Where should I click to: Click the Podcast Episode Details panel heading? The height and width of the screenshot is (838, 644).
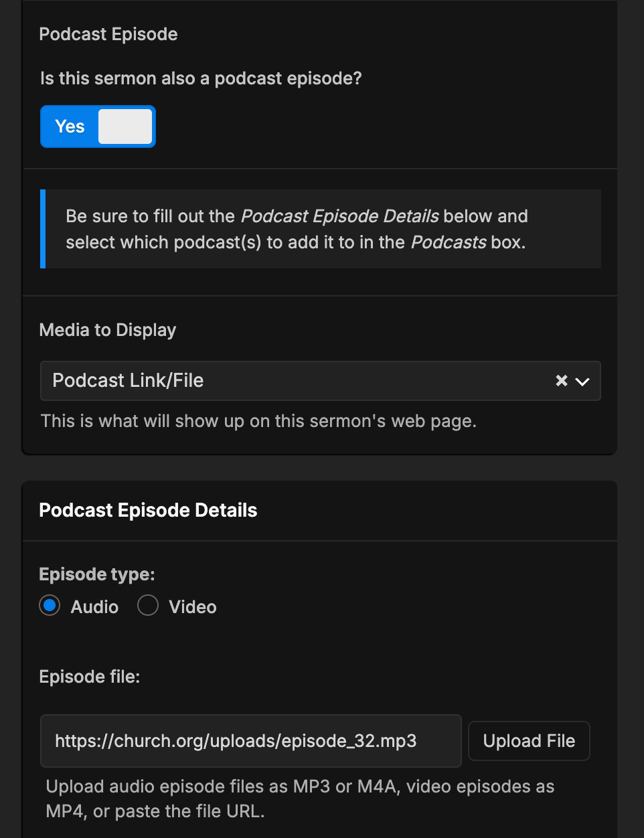pos(148,510)
